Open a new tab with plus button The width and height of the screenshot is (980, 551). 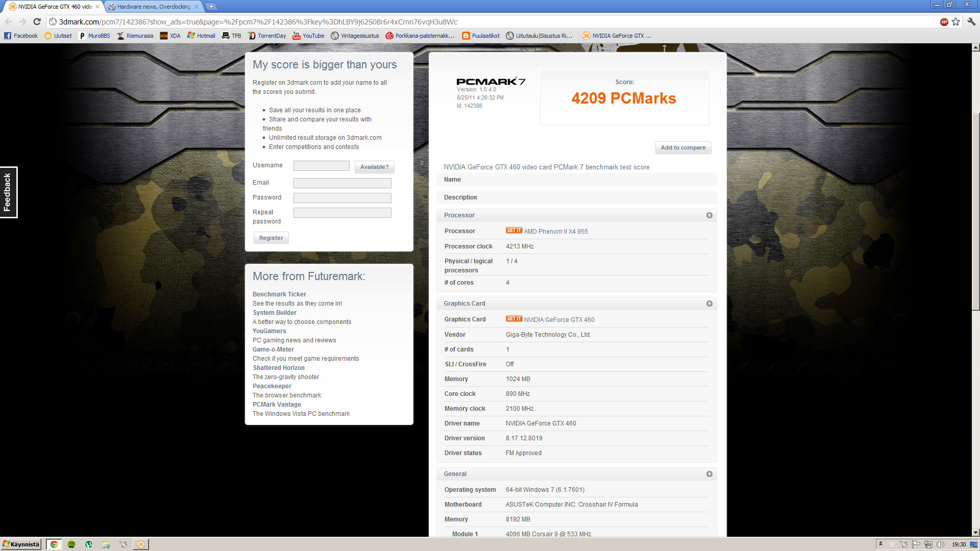[x=211, y=7]
